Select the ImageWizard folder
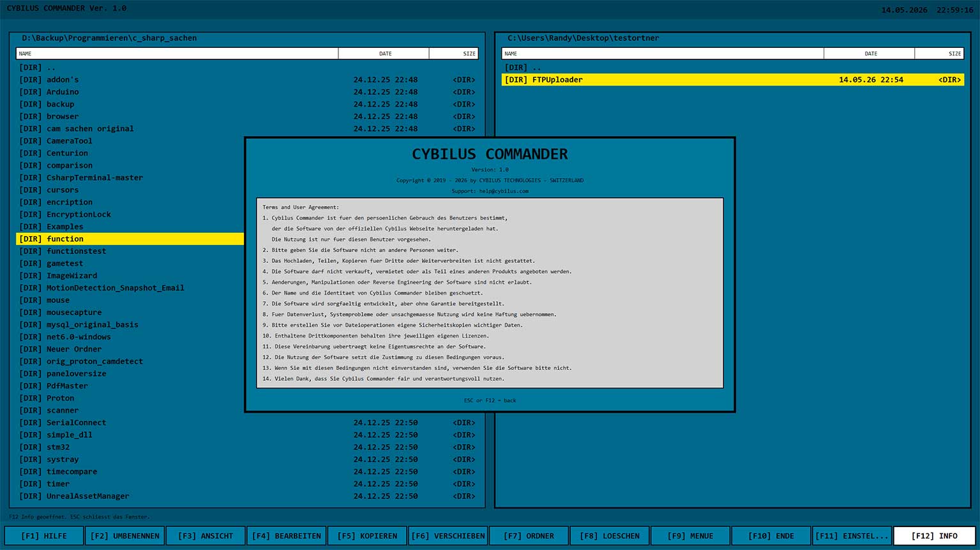This screenshot has width=980, height=550. point(130,276)
